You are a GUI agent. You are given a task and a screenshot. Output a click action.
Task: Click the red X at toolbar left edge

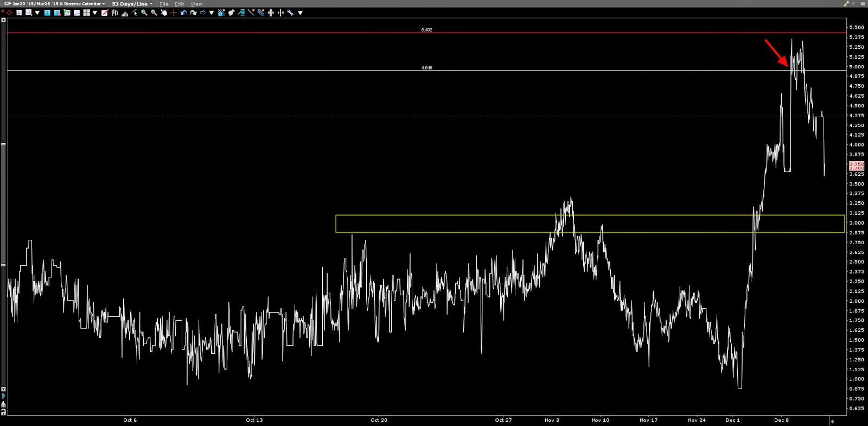(x=3, y=11)
